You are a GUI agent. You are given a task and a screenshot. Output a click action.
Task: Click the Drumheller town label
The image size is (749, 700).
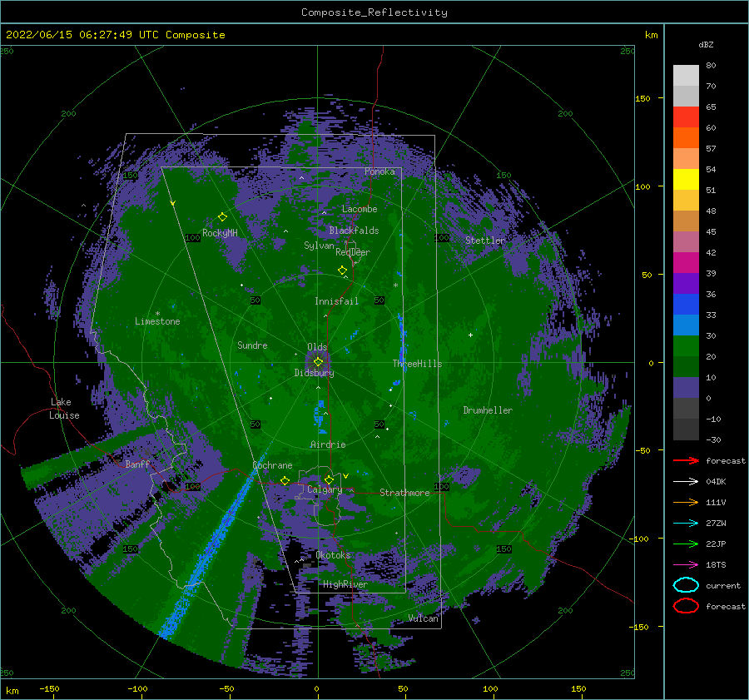(x=488, y=410)
